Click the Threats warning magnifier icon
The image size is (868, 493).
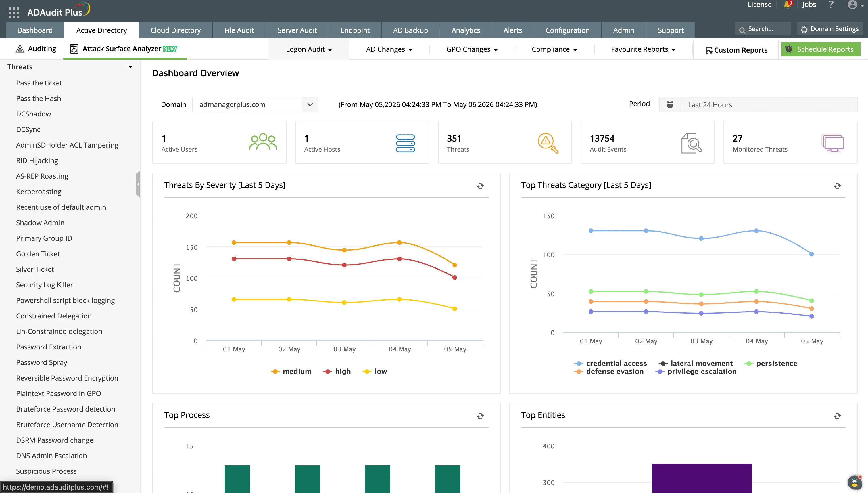pos(548,143)
